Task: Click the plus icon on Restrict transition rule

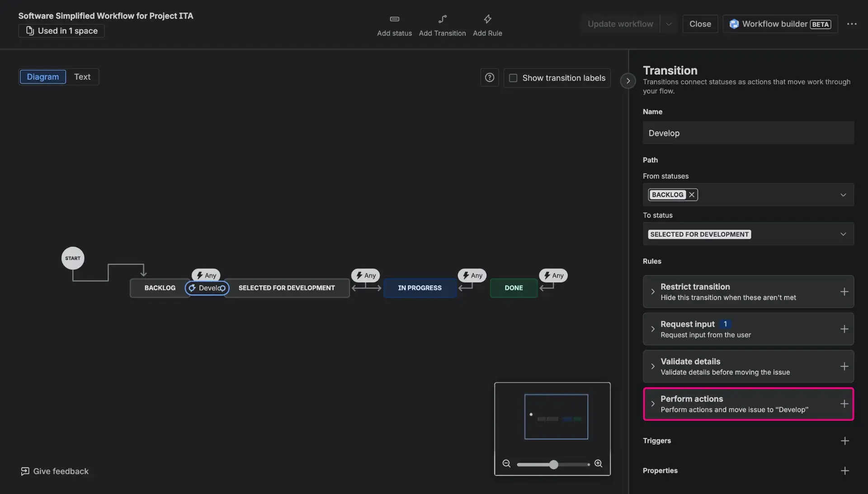Action: point(845,291)
